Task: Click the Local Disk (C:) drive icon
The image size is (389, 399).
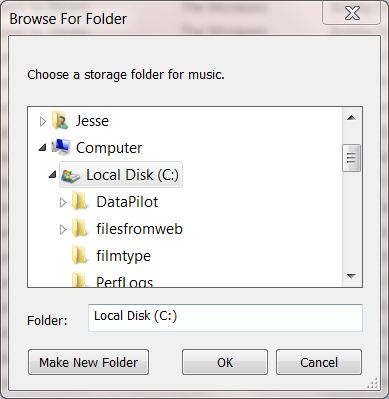Action: (70, 175)
